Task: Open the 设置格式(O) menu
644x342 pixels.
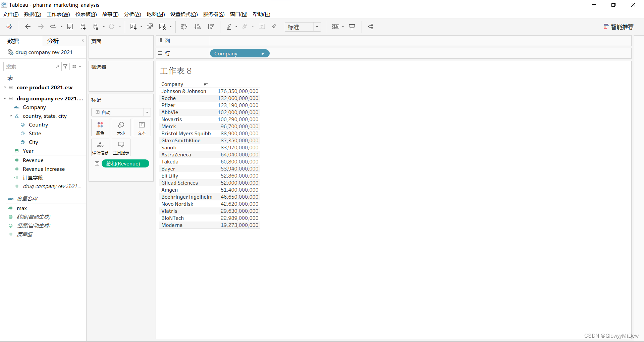Action: [x=184, y=14]
